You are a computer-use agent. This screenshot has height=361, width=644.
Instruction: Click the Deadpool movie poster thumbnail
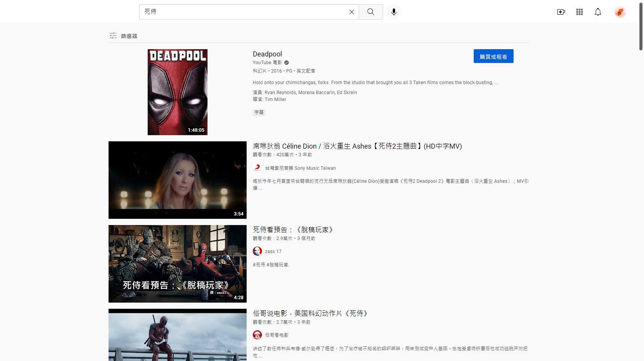click(177, 92)
